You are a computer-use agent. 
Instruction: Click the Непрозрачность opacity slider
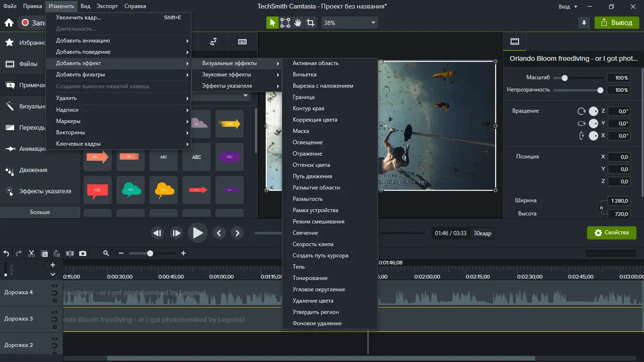click(577, 90)
